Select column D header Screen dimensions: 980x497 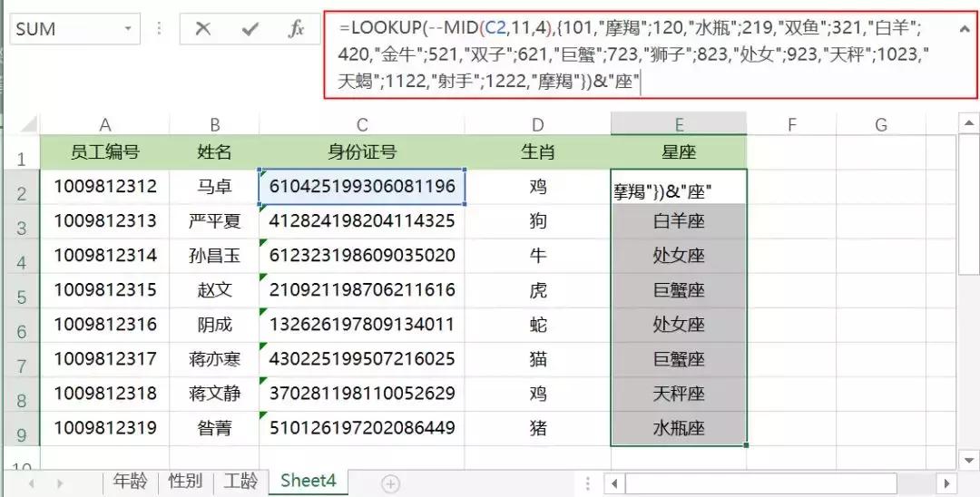537,125
